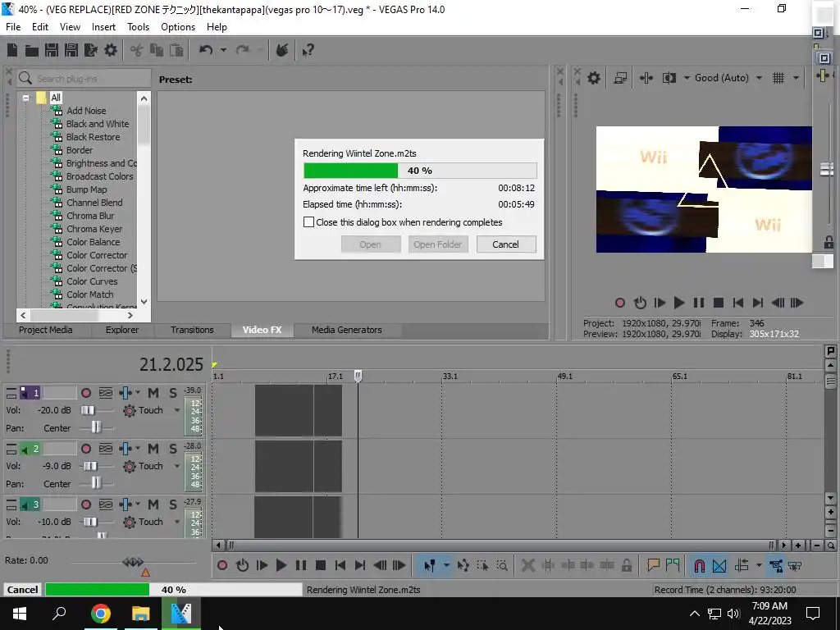Open track 2 automation Touch dropdown
Screen dimensions: 840x630
pos(177,466)
